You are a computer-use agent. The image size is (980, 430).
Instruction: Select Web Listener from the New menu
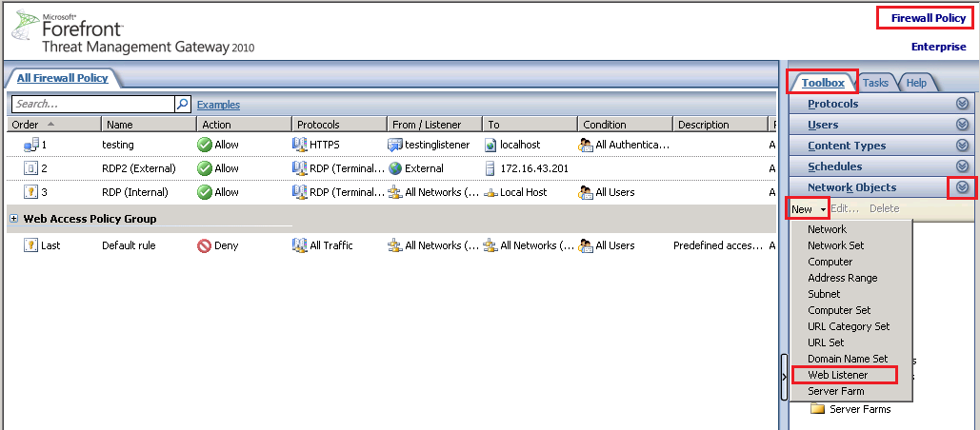click(837, 375)
